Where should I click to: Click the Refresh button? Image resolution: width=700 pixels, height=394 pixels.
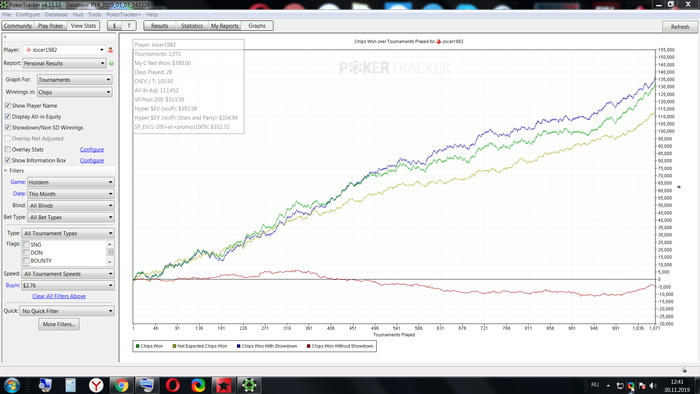pyautogui.click(x=680, y=27)
